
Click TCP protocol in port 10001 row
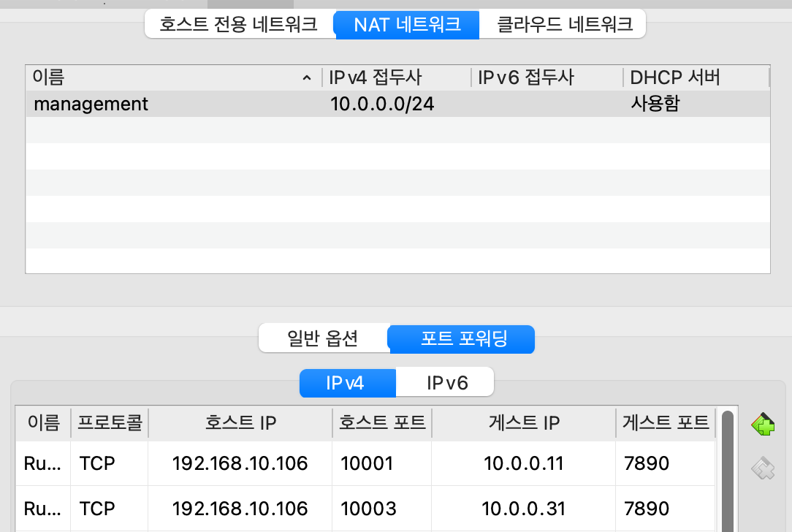(109, 463)
